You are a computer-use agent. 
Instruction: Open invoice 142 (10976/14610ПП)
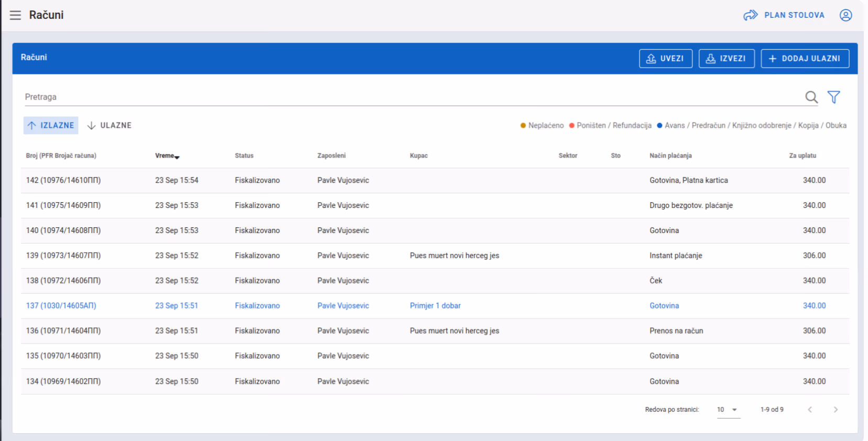point(435,181)
